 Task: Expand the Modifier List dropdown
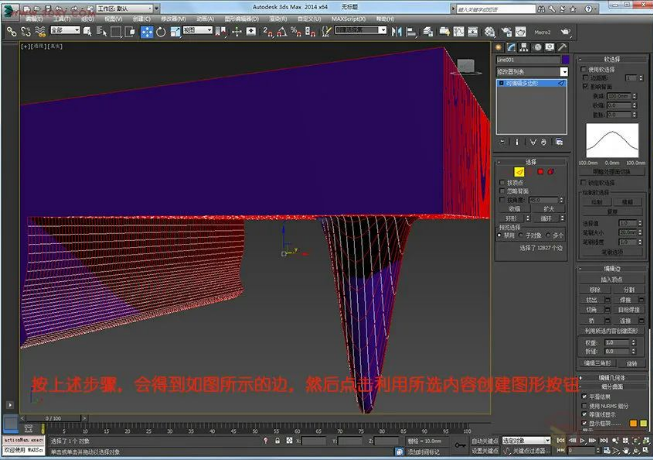pos(564,72)
